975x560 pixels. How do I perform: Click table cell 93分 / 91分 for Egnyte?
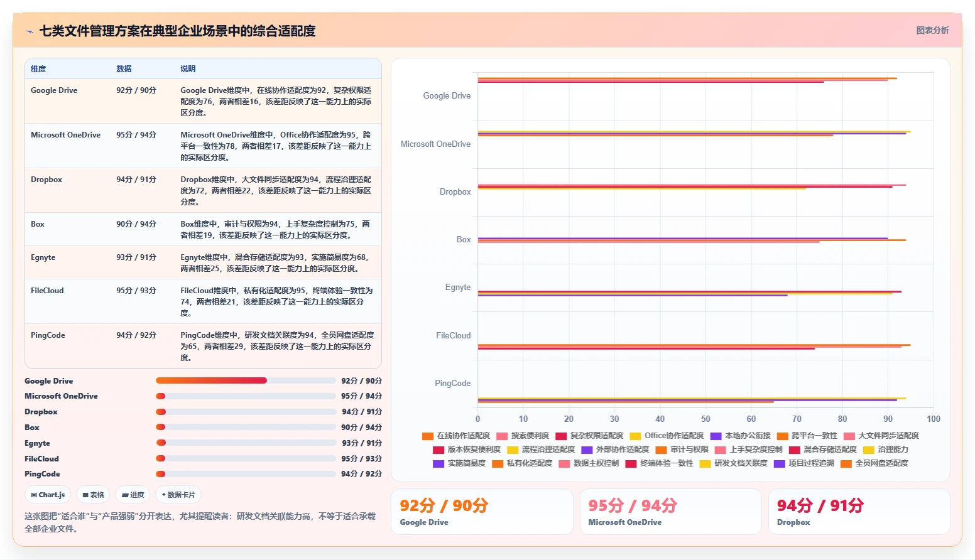136,257
